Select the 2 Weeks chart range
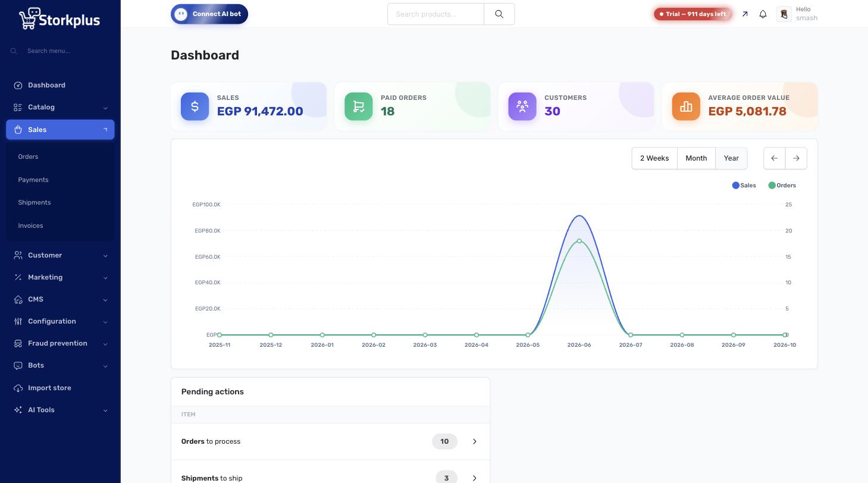 tap(654, 158)
